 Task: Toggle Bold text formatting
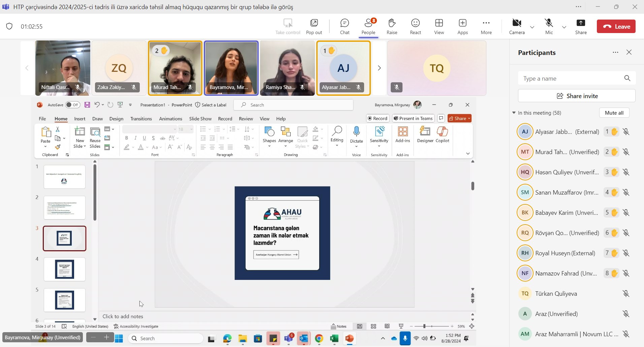click(x=126, y=138)
